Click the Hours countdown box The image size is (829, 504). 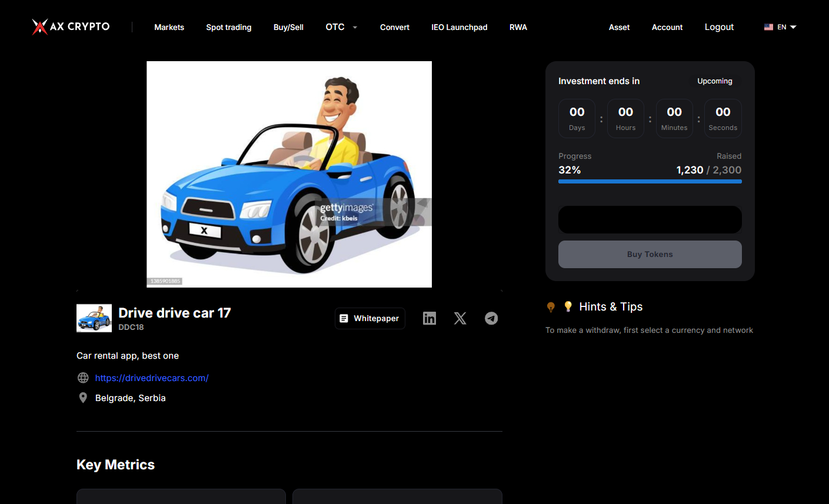625,118
